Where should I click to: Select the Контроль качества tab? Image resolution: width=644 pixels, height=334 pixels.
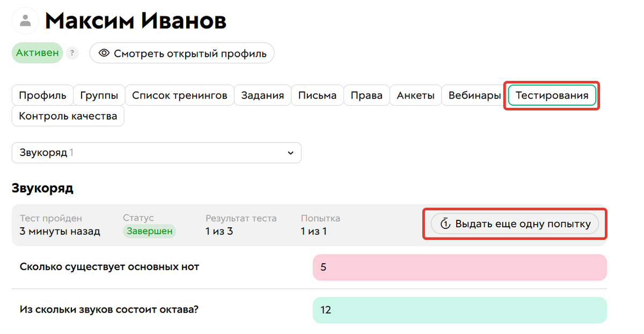pos(68,116)
